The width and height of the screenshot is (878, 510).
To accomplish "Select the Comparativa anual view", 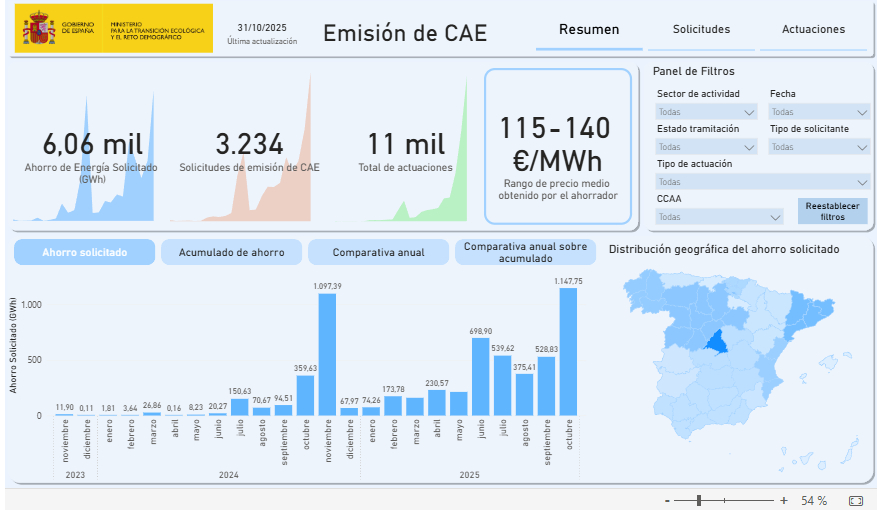I will (378, 252).
